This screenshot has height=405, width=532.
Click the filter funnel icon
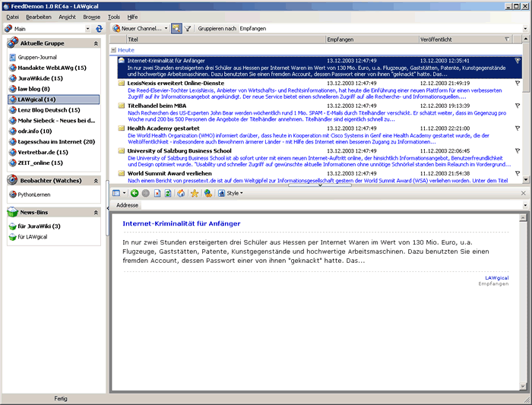point(187,28)
